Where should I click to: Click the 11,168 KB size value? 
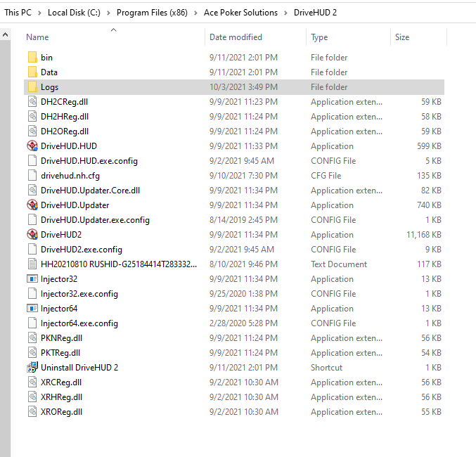coord(424,235)
